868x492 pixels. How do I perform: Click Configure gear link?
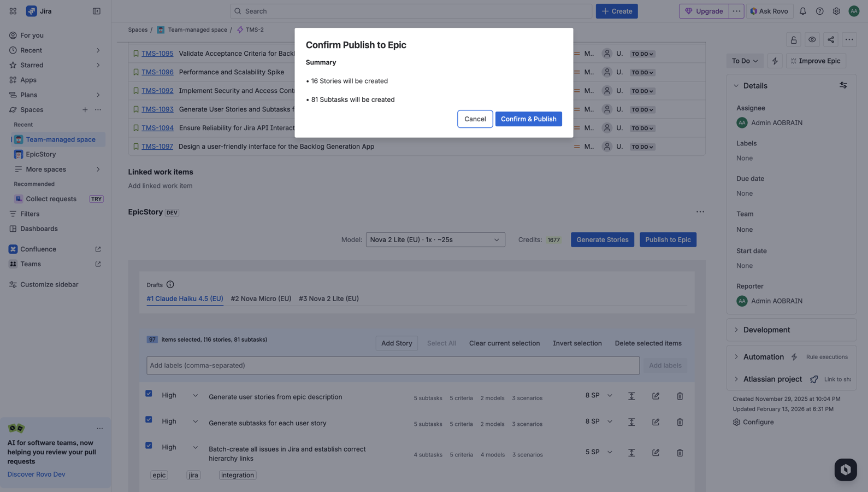(753, 422)
